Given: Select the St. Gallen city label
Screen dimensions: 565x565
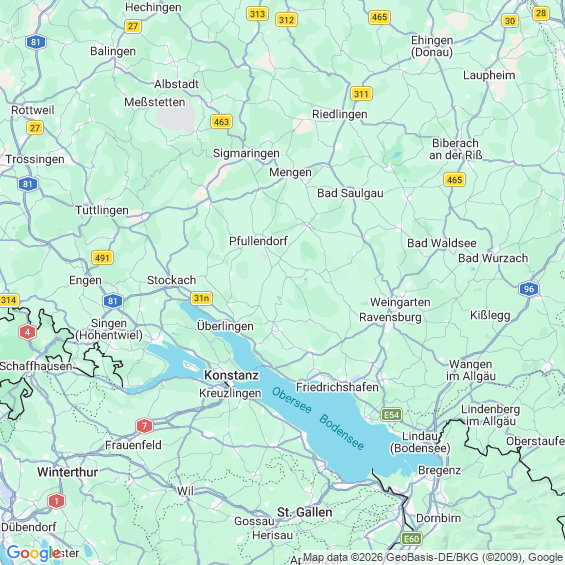Looking at the screenshot, I should 304,512.
